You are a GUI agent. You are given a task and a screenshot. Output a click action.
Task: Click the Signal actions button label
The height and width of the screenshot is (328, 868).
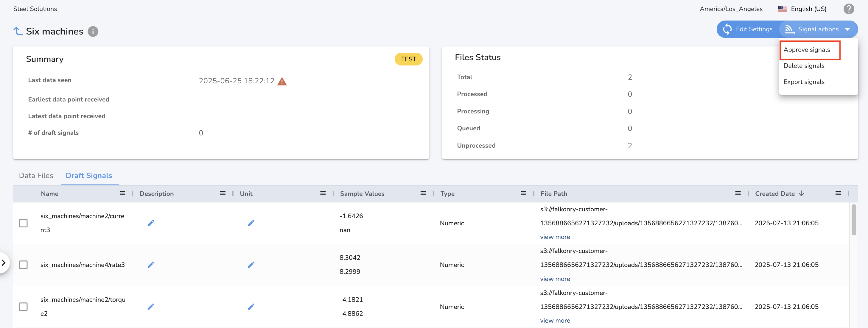(818, 29)
